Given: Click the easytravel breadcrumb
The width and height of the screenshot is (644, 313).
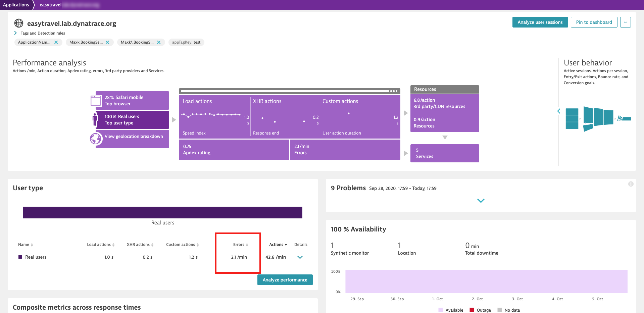Looking at the screenshot, I should pyautogui.click(x=51, y=5).
